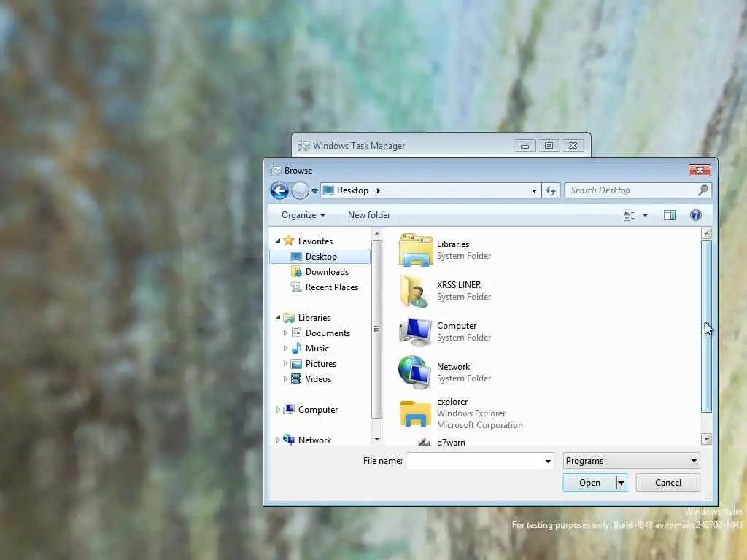Open the view options dropdown arrow
This screenshot has height=560, width=747.
tap(645, 215)
